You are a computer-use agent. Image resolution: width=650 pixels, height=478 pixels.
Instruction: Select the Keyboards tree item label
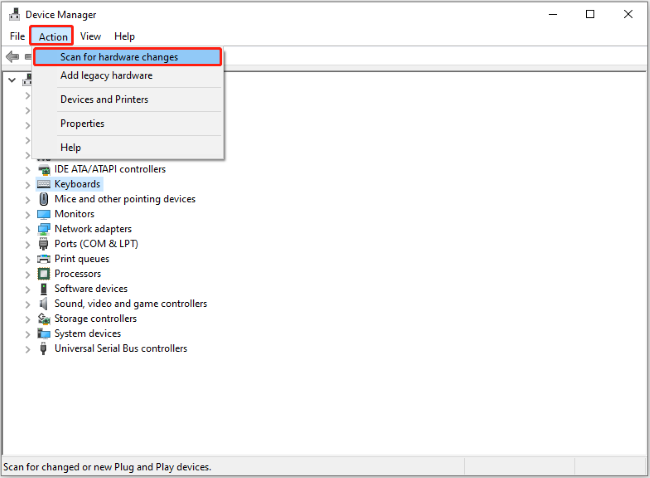78,184
